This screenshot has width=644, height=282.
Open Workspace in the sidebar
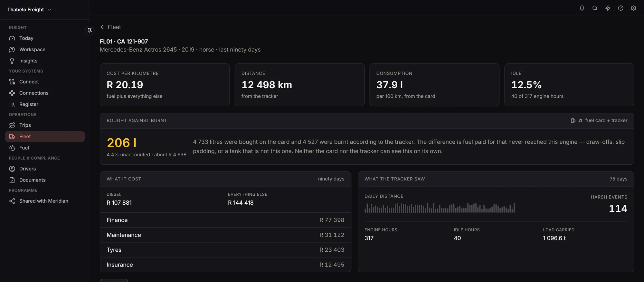(45, 49)
